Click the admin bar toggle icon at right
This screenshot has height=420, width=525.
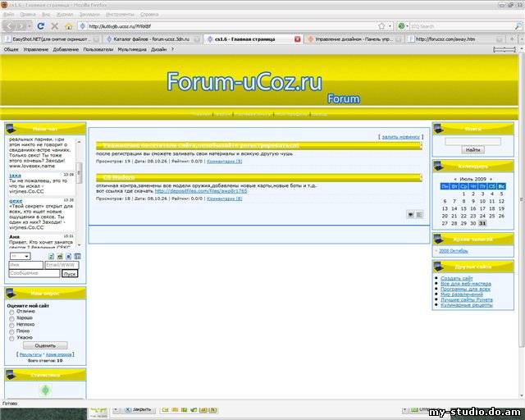tap(504, 49)
